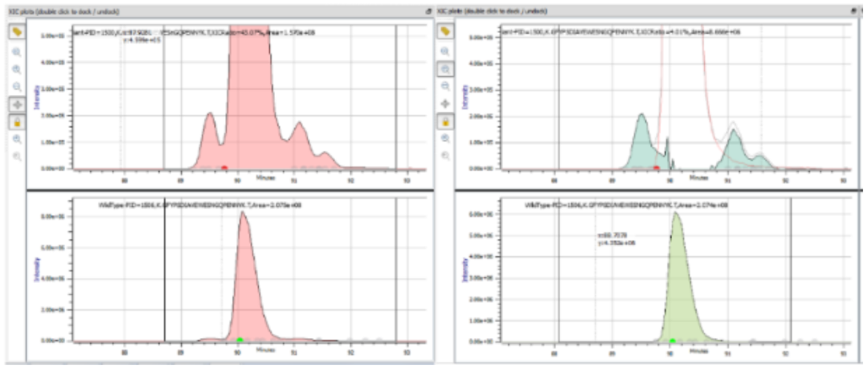This screenshot has height=368, width=868.
Task: Click the right panel's XIC plots title bar
Action: tap(650, 11)
